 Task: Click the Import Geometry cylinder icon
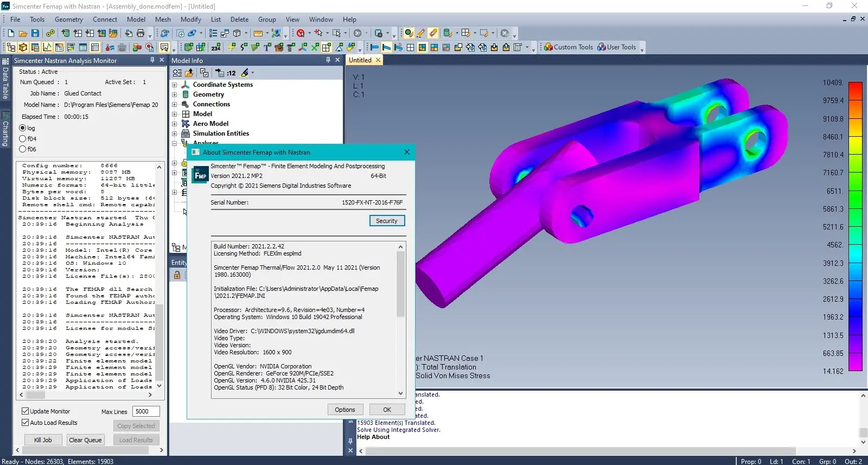click(65, 33)
